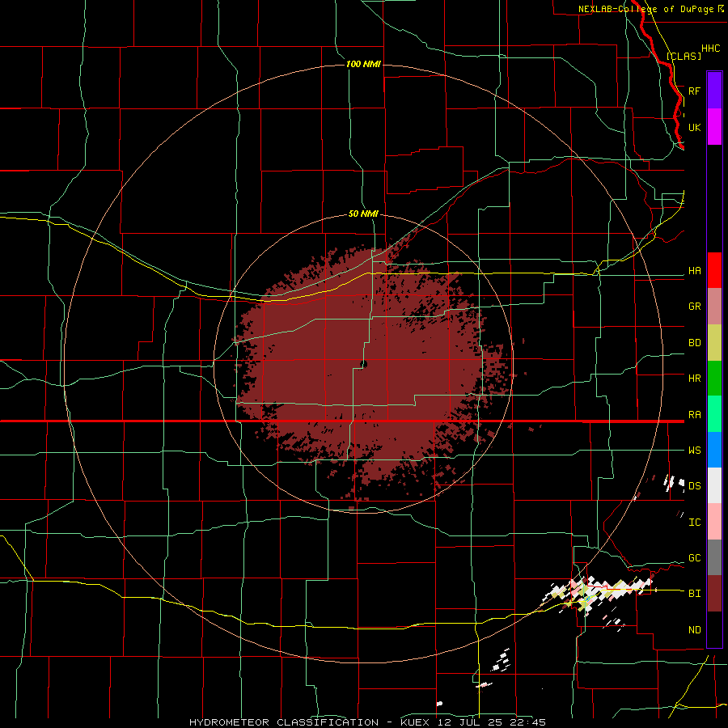This screenshot has height=728, width=728.
Task: Click the RF purple legend swatch
Action: [714, 91]
